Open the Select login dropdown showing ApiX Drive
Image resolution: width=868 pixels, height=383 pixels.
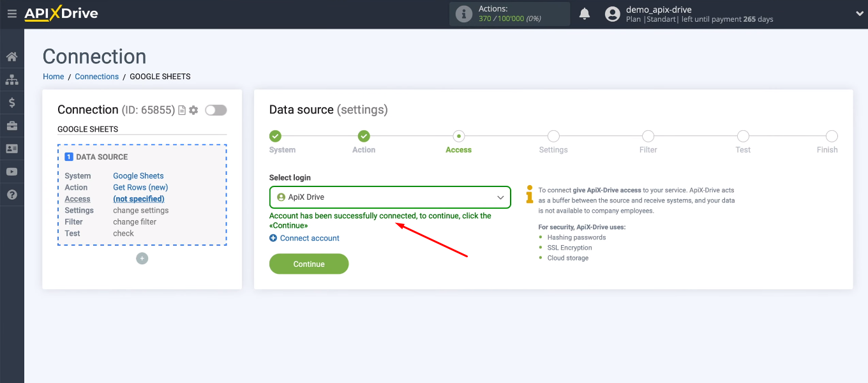(390, 197)
